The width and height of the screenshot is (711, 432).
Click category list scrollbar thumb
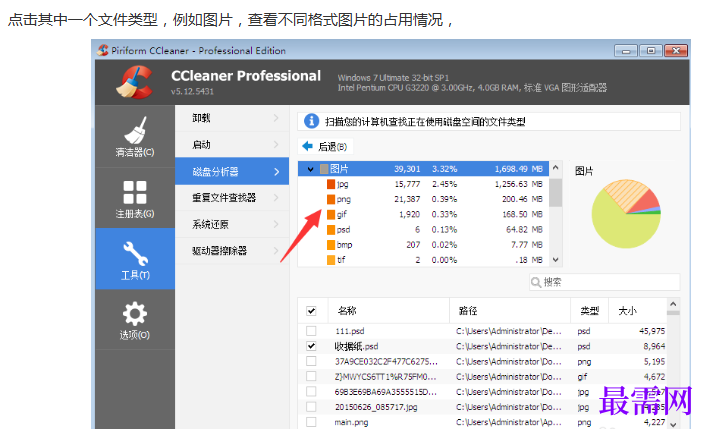pos(555,192)
